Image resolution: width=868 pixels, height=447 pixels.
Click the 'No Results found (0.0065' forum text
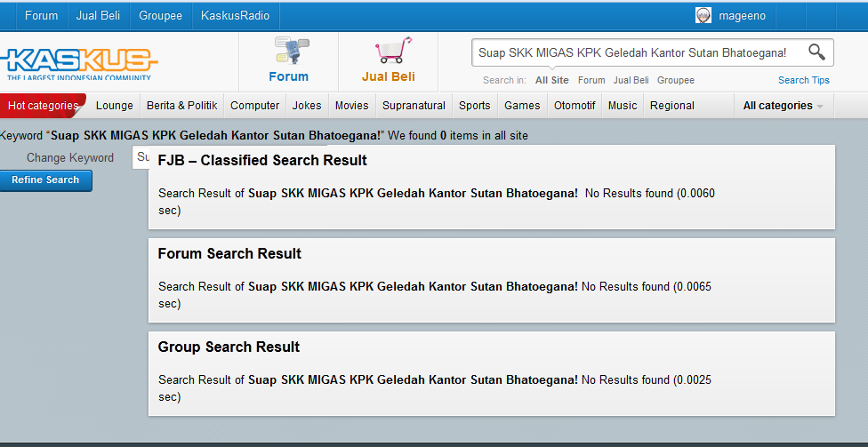click(x=647, y=286)
